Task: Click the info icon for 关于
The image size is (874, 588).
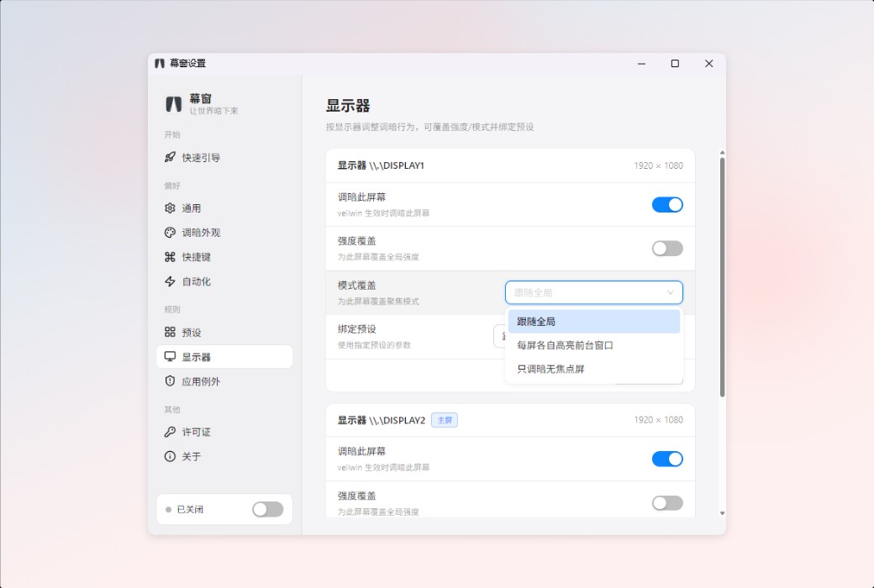Action: (170, 456)
